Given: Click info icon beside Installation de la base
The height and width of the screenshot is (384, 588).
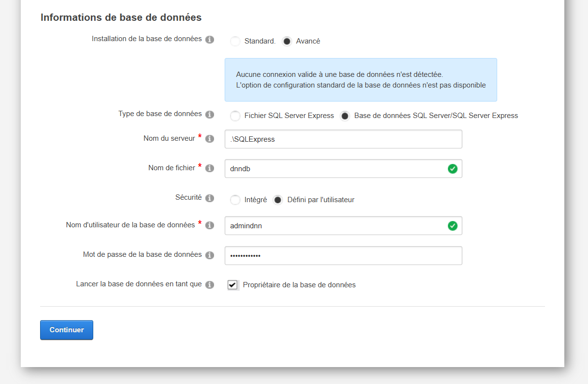Looking at the screenshot, I should (210, 40).
